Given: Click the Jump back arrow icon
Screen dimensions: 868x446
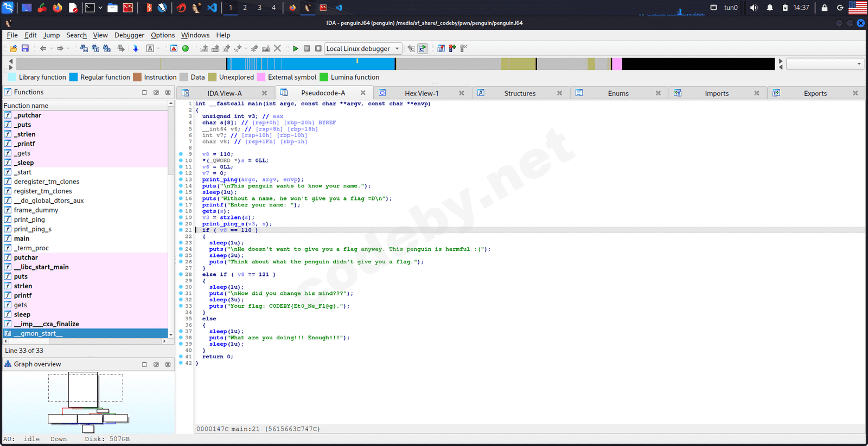Looking at the screenshot, I should (43, 49).
